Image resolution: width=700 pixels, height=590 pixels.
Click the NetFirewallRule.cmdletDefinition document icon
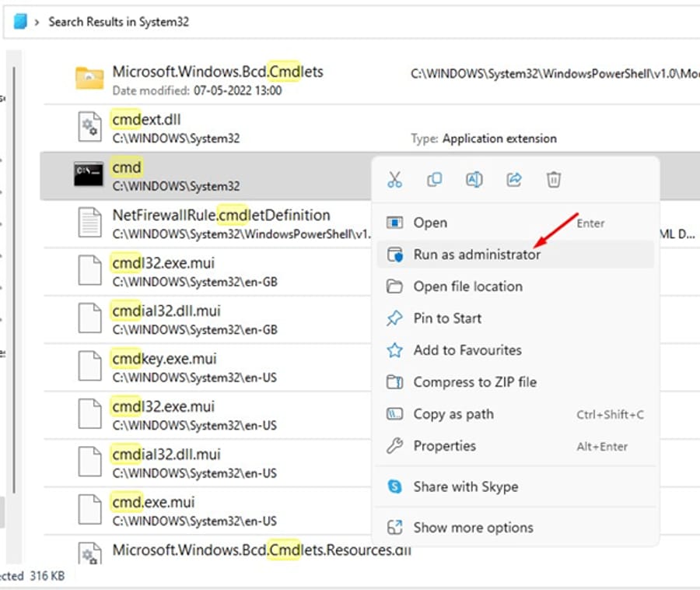[x=89, y=223]
